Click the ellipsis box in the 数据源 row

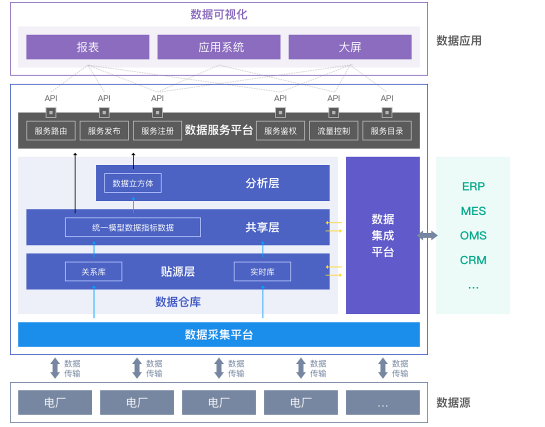click(383, 402)
